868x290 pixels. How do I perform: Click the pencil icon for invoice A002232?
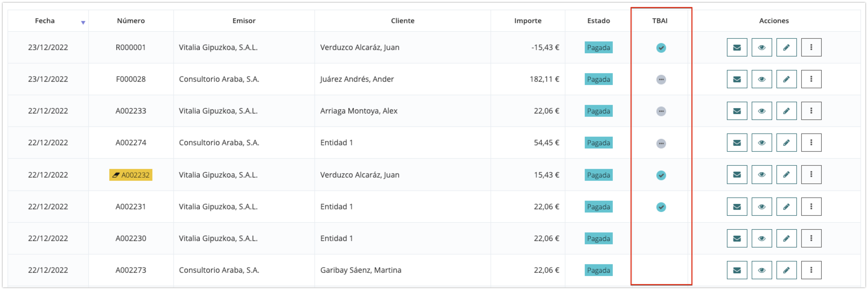tap(786, 175)
